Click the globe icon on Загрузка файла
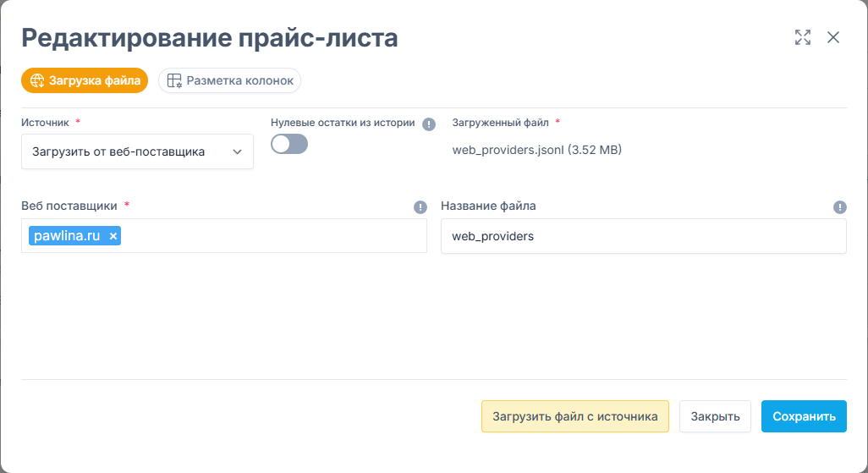This screenshot has width=868, height=473. tap(37, 80)
